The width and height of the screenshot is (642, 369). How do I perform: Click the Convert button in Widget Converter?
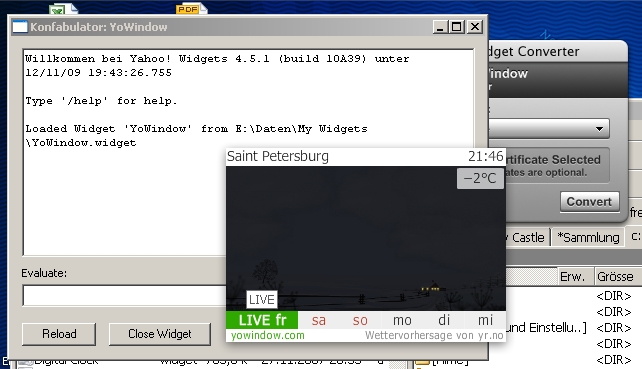[x=589, y=201]
